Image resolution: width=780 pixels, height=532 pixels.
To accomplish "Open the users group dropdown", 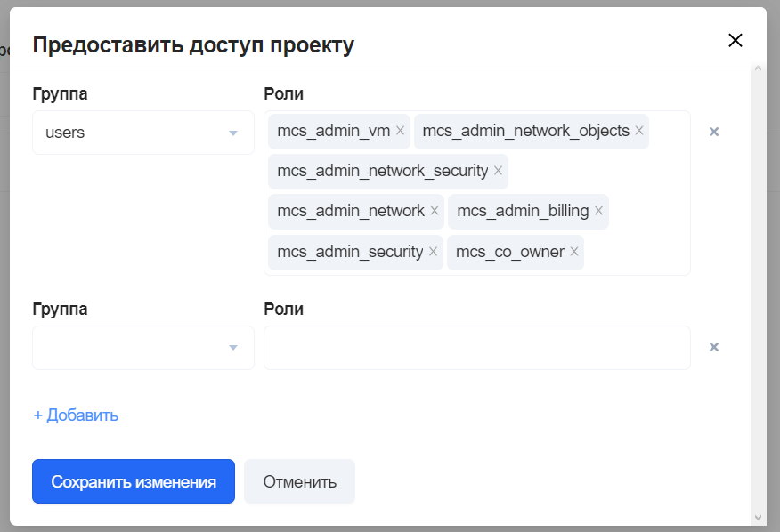I will tap(143, 133).
